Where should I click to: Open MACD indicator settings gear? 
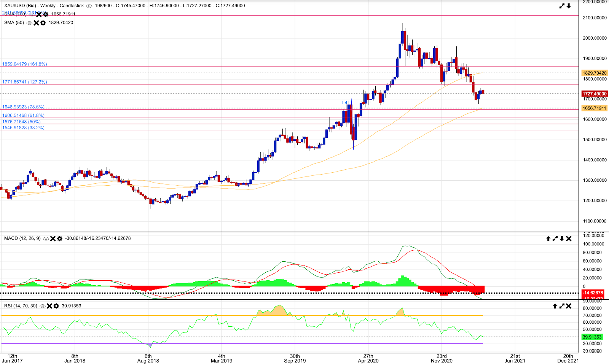(x=60, y=238)
